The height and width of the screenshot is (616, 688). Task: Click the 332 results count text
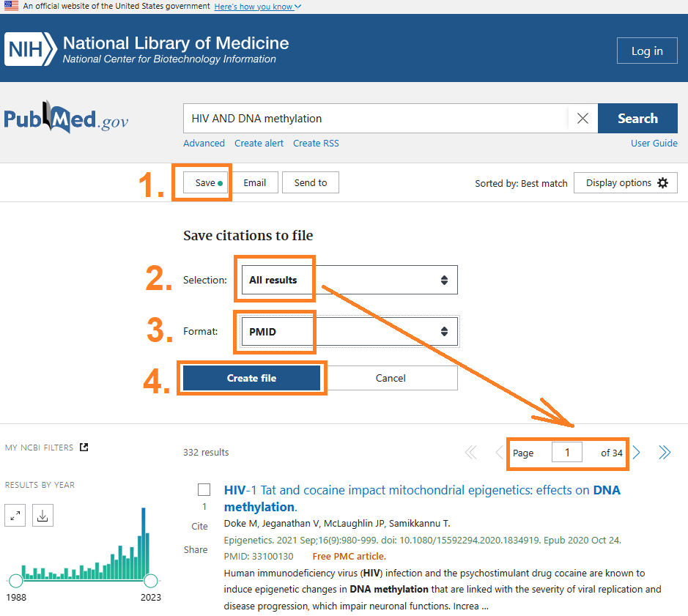(x=206, y=453)
